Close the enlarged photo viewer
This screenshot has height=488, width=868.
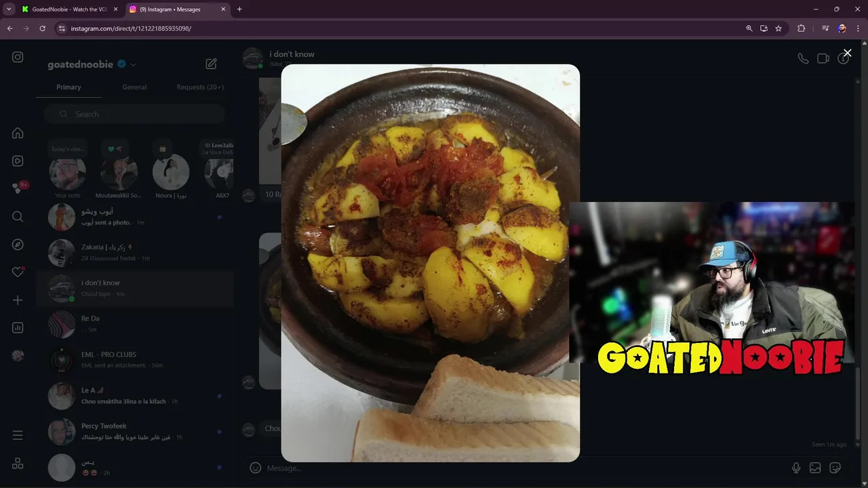[847, 53]
